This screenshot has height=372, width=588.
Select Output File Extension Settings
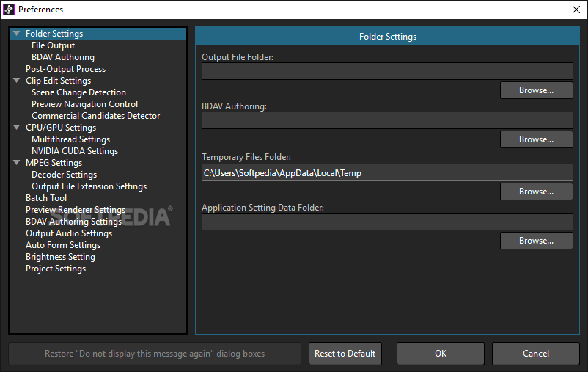89,186
